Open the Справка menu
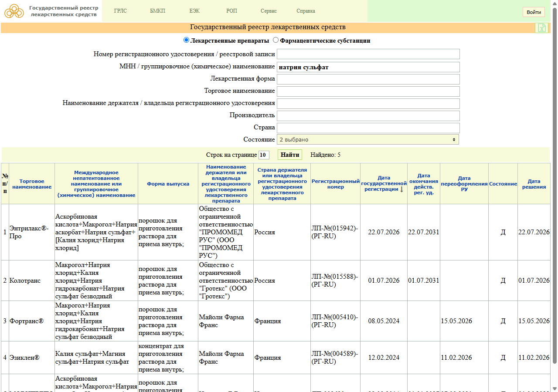 pyautogui.click(x=306, y=11)
